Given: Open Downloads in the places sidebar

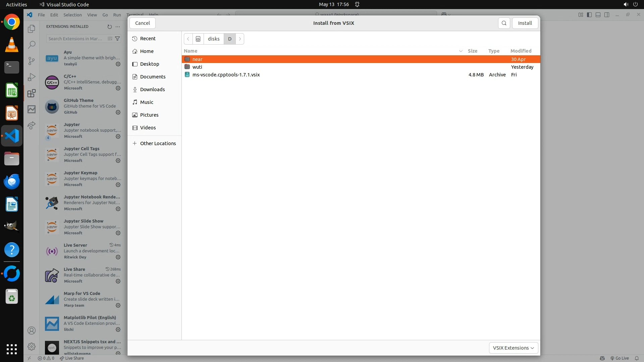Looking at the screenshot, I should click(x=152, y=89).
